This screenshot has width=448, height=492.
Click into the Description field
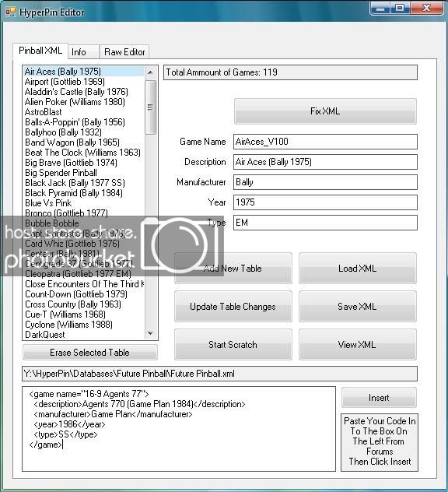coord(325,162)
